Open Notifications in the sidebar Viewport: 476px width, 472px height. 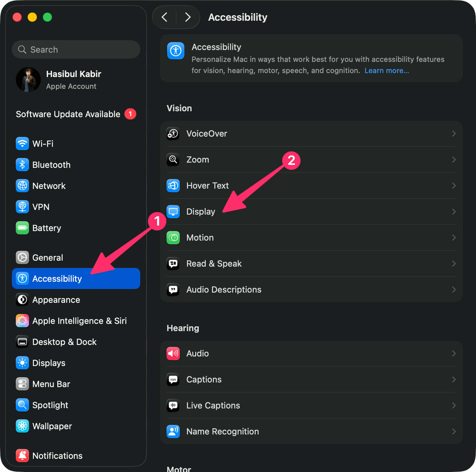click(76, 456)
